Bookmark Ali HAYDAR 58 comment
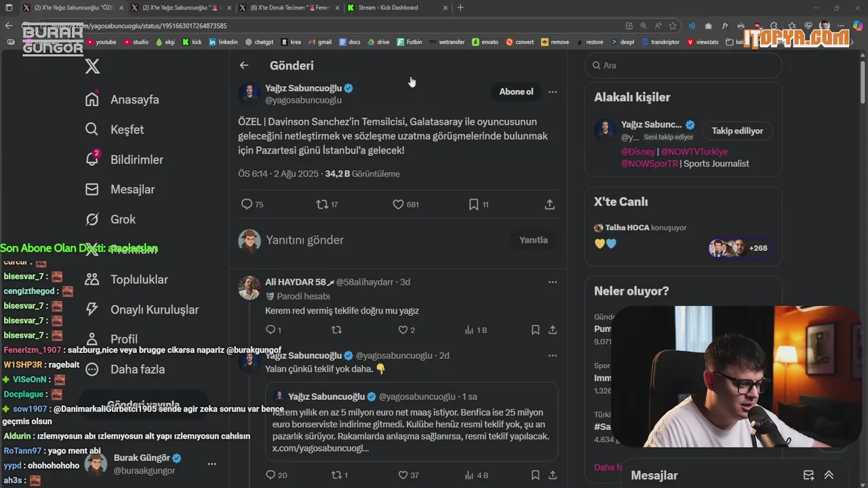Screen dimensions: 868x488 535,330
